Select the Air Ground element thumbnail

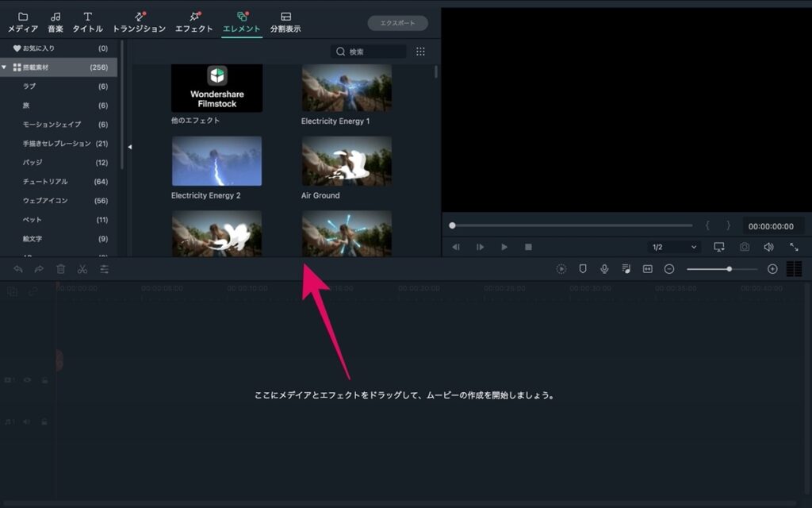(x=347, y=161)
